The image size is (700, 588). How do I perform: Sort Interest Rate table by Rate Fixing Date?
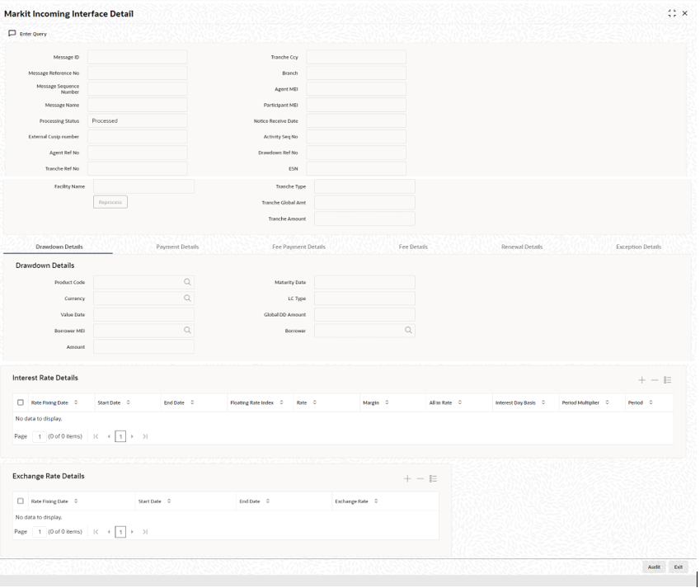[x=76, y=402]
